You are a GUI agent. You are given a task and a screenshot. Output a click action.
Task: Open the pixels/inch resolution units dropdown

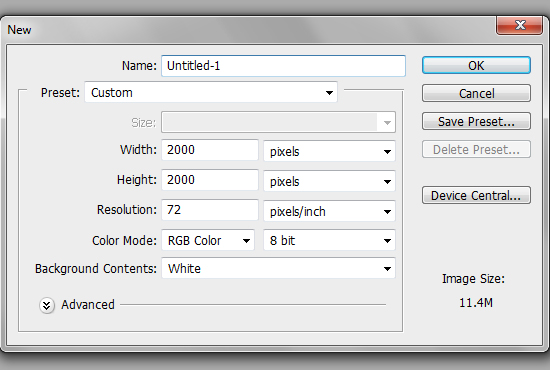click(x=329, y=211)
